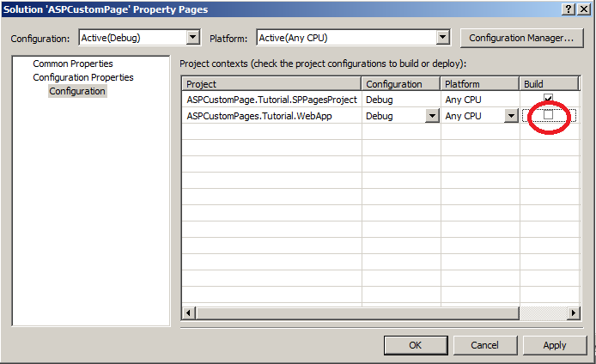This screenshot has height=364, width=596.
Task: Expand the WebApp row Platform dropdown
Action: click(511, 116)
